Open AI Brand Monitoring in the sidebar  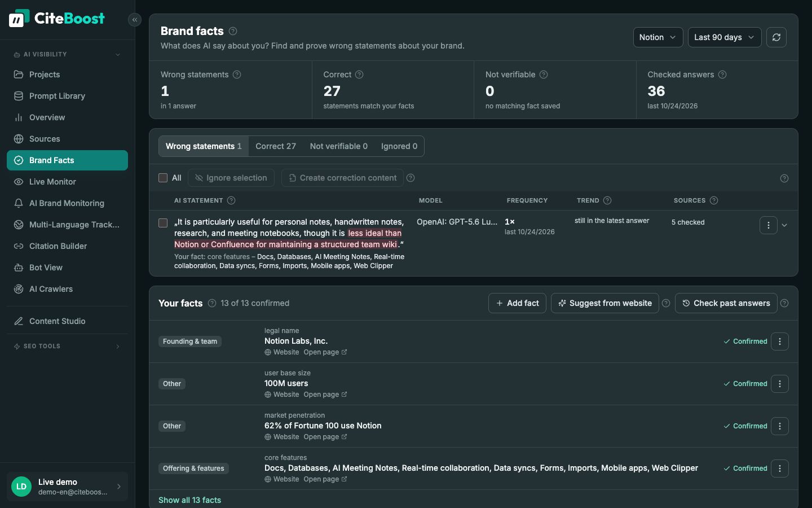(67, 203)
